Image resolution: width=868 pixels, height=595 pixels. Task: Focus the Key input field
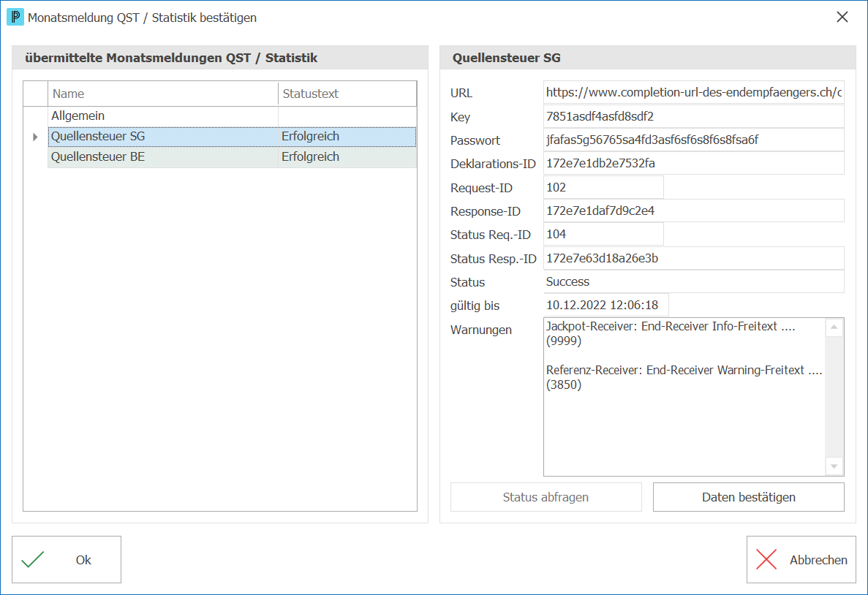(694, 116)
